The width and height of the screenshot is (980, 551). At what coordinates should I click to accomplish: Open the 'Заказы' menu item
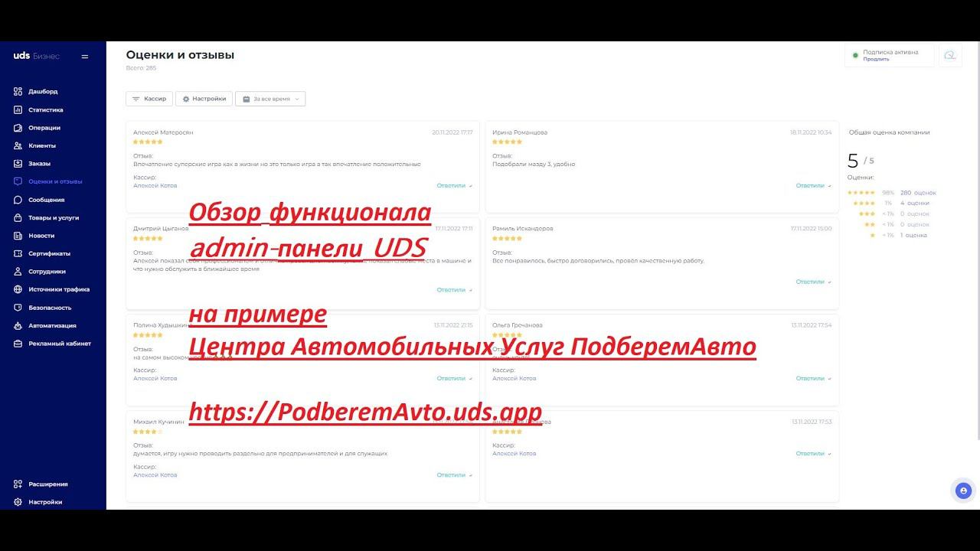coord(39,164)
